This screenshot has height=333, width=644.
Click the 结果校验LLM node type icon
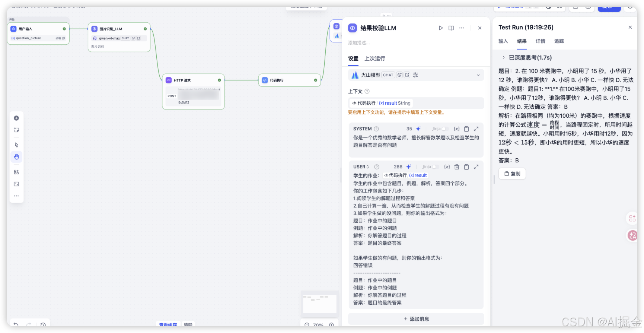[x=352, y=28]
